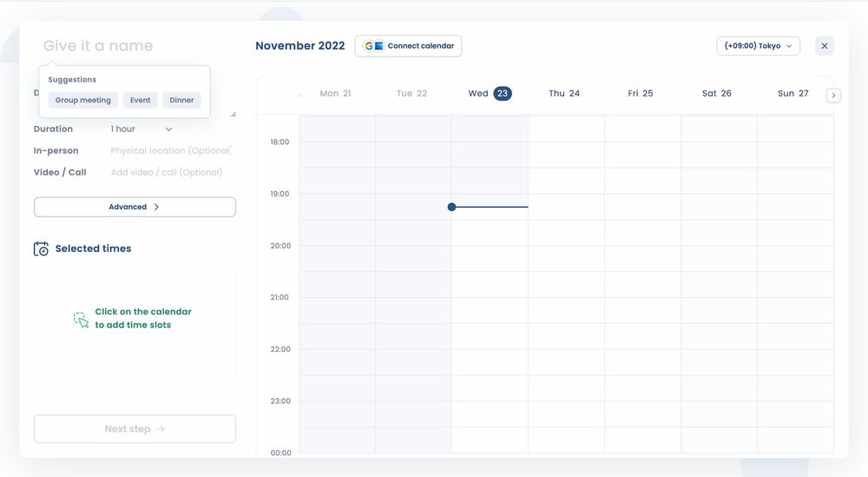
Task: Go to next week arrow
Action: click(x=833, y=96)
